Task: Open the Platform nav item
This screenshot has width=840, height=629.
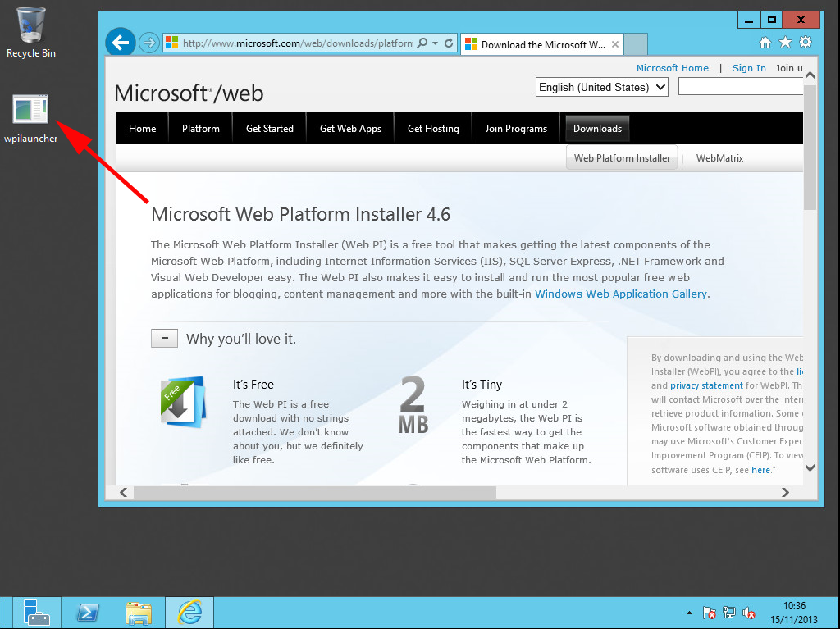Action: point(200,129)
